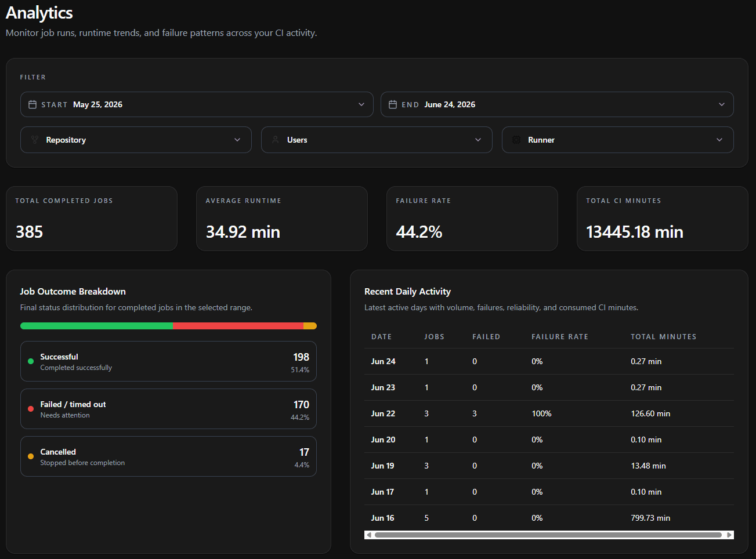Click the Failure Rate stat card
The height and width of the screenshot is (559, 756).
coord(472,219)
